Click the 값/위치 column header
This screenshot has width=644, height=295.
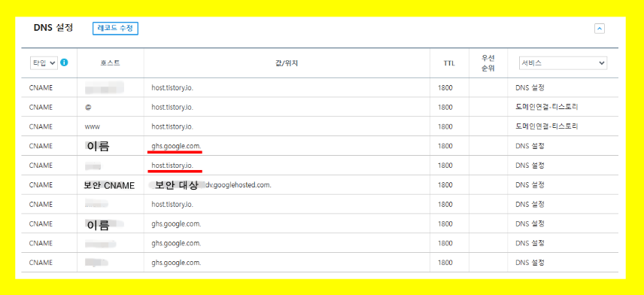click(x=287, y=63)
